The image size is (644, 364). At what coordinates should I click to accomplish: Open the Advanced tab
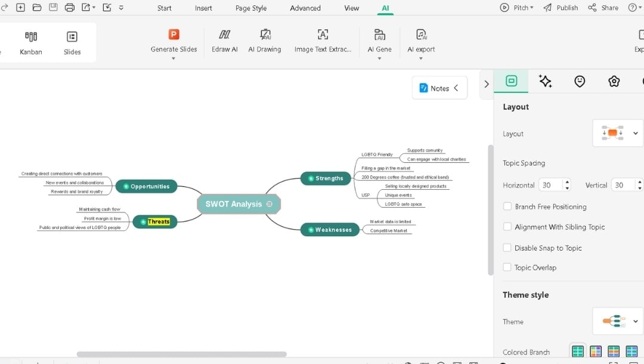point(305,8)
